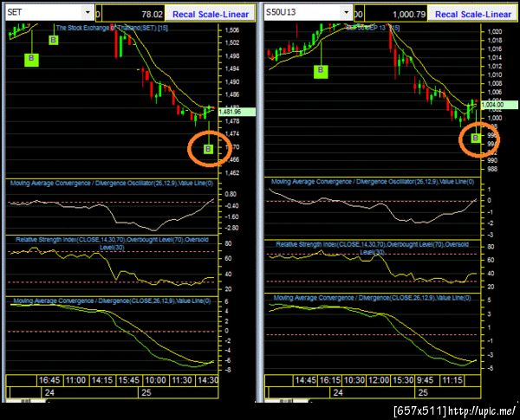Select the 78.02 value field
The image size is (520, 420).
[133, 14]
